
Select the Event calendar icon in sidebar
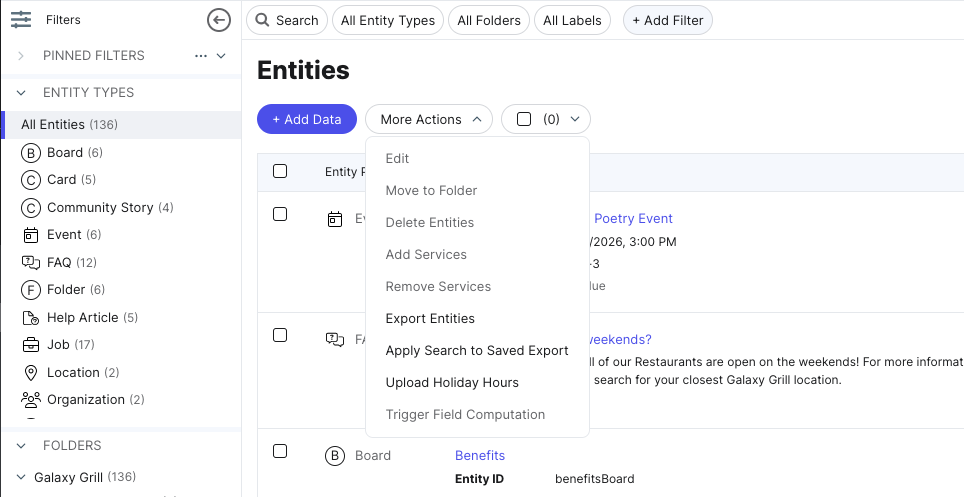coord(31,235)
